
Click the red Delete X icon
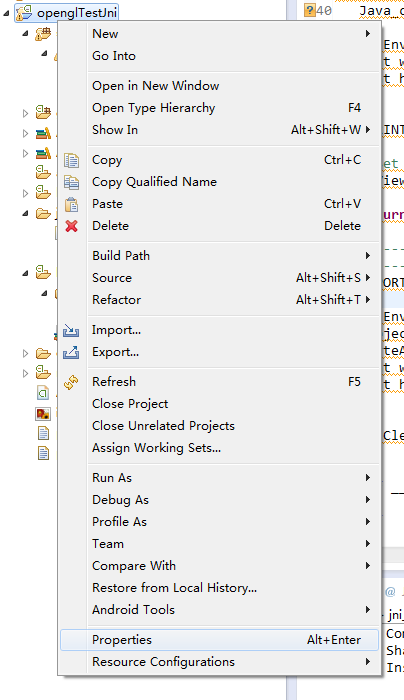71,226
